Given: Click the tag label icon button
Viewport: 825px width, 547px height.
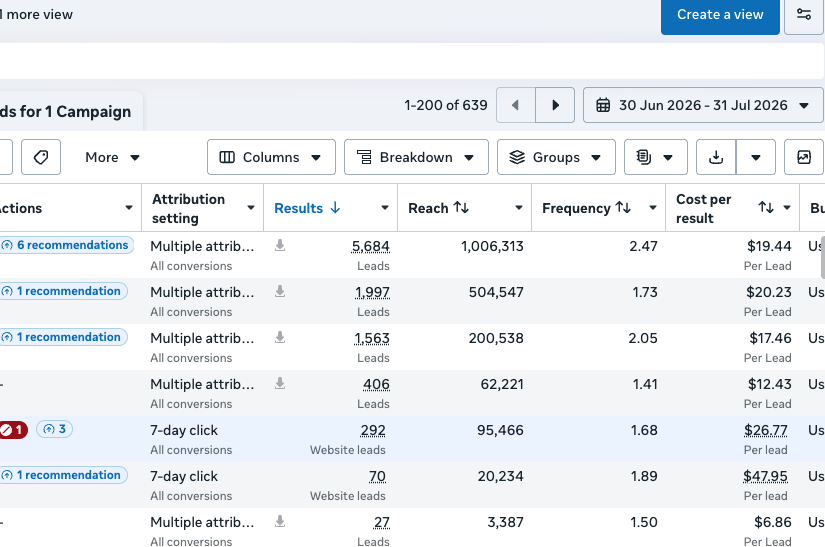Looking at the screenshot, I should tap(41, 157).
